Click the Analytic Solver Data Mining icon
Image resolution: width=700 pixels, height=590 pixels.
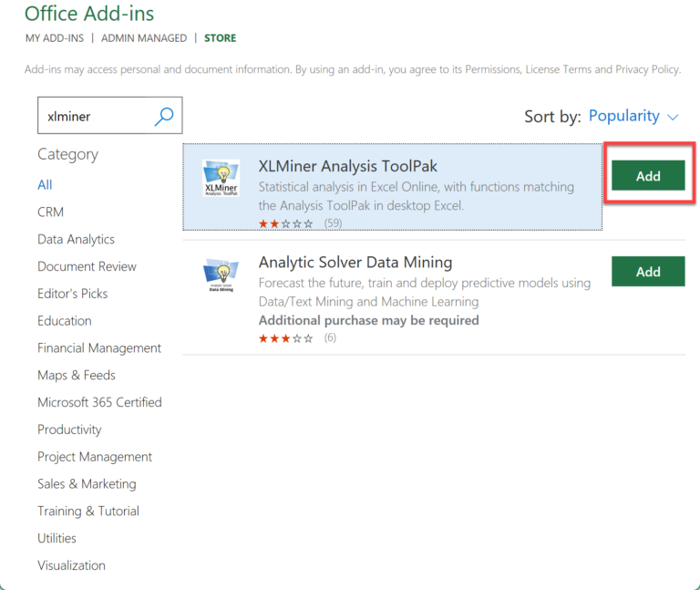tap(221, 274)
